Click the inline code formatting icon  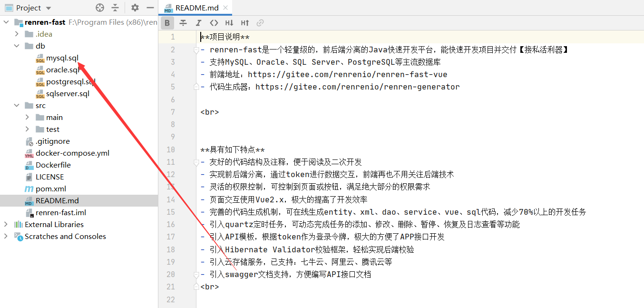pyautogui.click(x=214, y=23)
